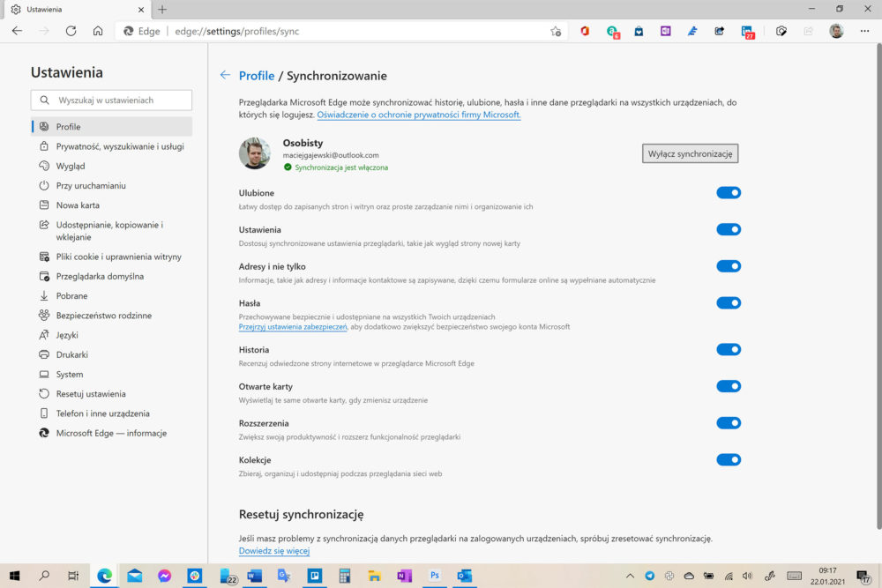The width and height of the screenshot is (882, 588).
Task: Open the Edge menu (three dots)
Action: coord(864,32)
